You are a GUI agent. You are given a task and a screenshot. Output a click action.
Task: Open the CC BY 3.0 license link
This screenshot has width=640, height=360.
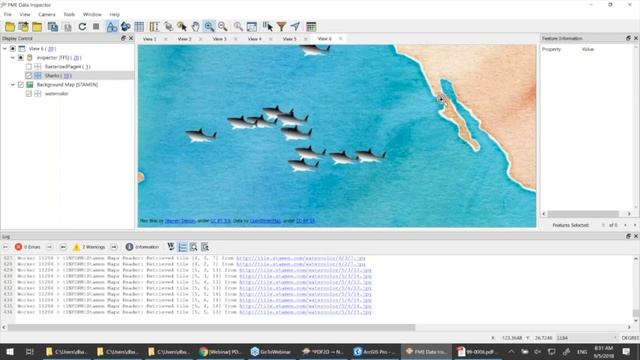point(221,221)
